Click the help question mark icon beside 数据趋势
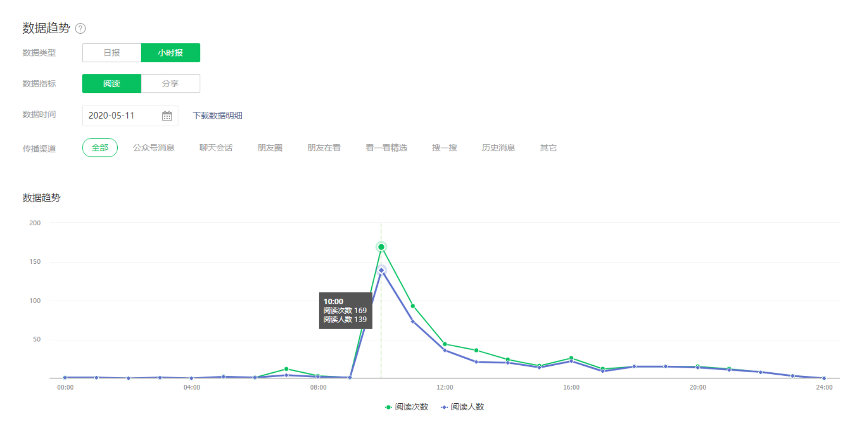Viewport: 868px width, 426px height. 81,28
